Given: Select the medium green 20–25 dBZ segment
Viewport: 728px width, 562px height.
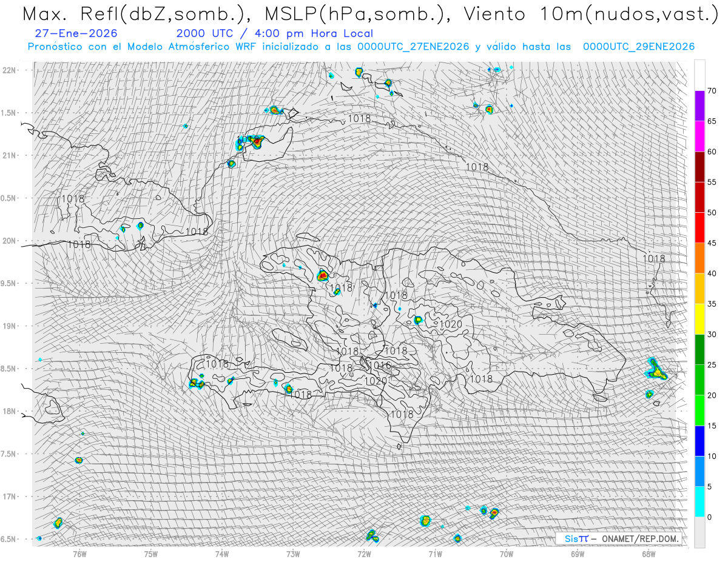Looking at the screenshot, I should (699, 380).
